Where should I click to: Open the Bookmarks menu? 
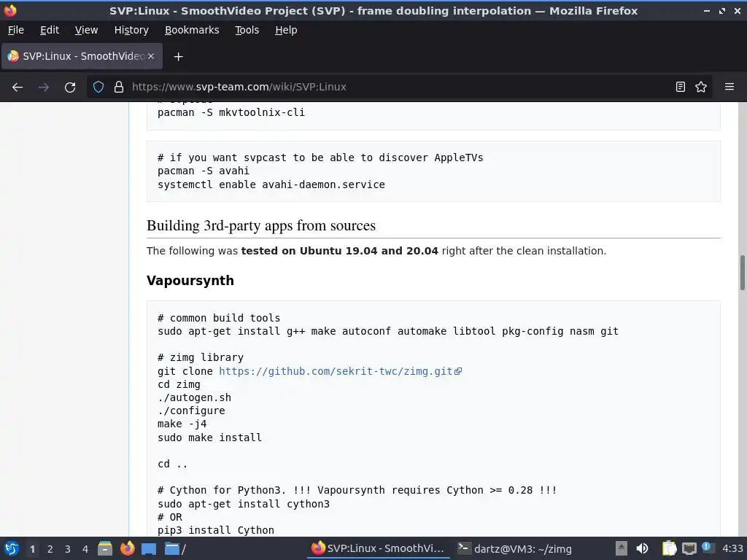[192, 30]
